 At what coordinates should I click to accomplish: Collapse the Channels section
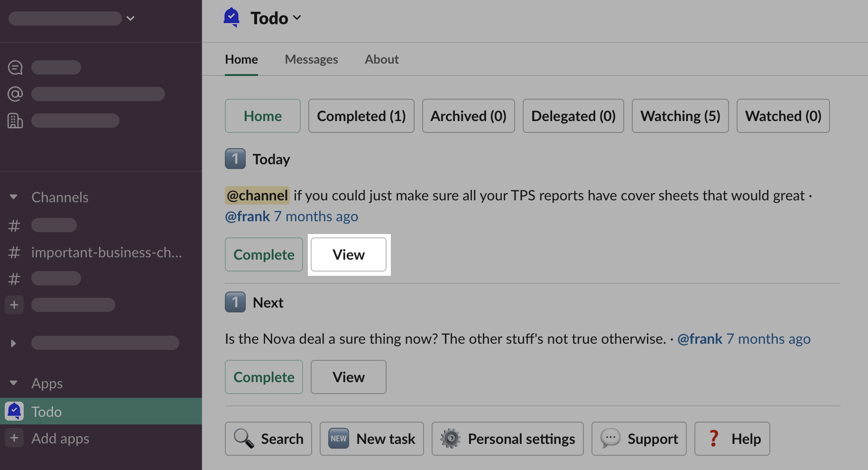coord(14,197)
